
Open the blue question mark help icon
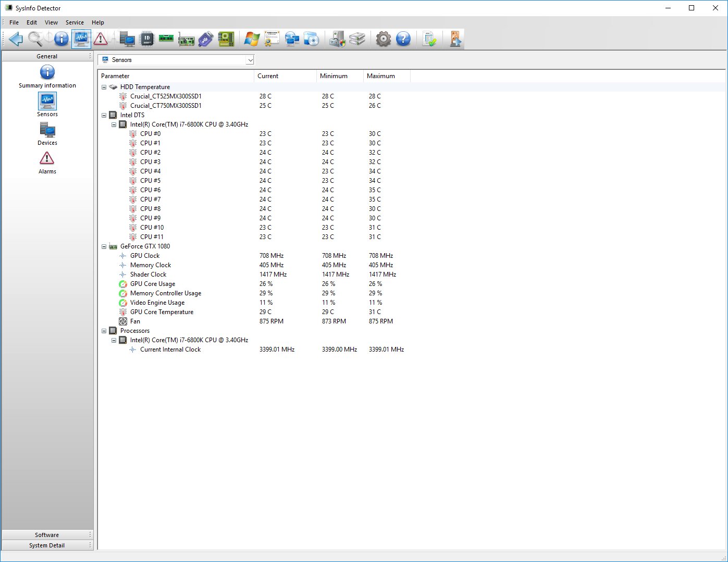[403, 39]
